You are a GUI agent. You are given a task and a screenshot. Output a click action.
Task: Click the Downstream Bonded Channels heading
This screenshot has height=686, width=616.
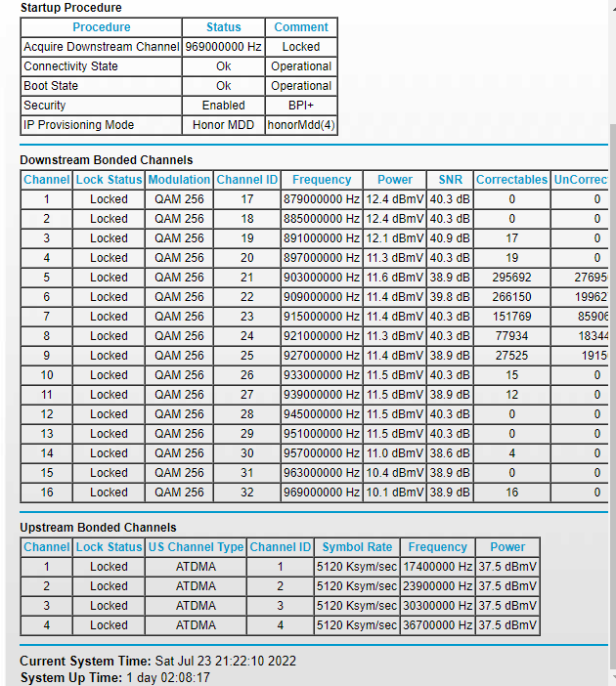(107, 160)
